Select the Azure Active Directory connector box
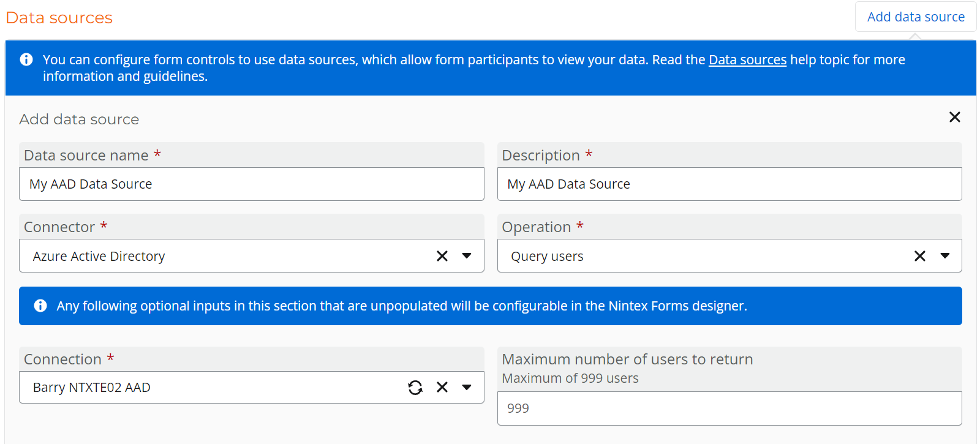This screenshot has height=444, width=980. pos(252,256)
